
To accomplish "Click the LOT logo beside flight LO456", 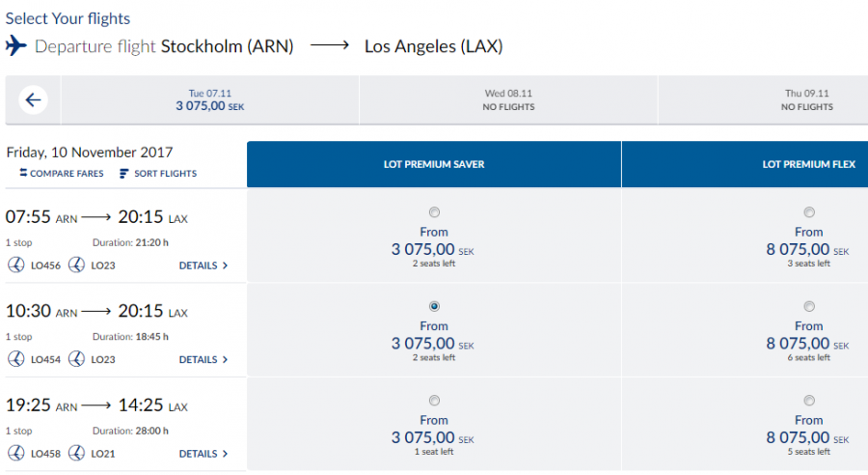I will point(15,265).
